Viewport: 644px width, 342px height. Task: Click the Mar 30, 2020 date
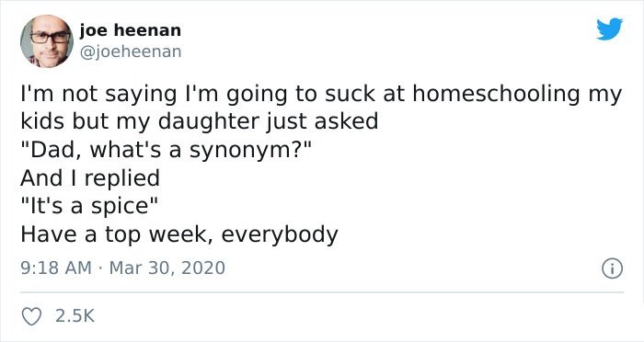point(167,268)
